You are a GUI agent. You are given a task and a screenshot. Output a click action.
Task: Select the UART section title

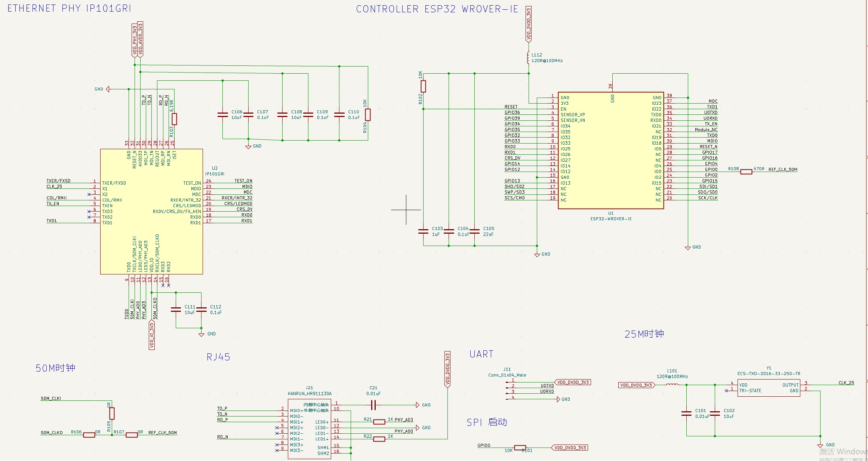point(481,354)
